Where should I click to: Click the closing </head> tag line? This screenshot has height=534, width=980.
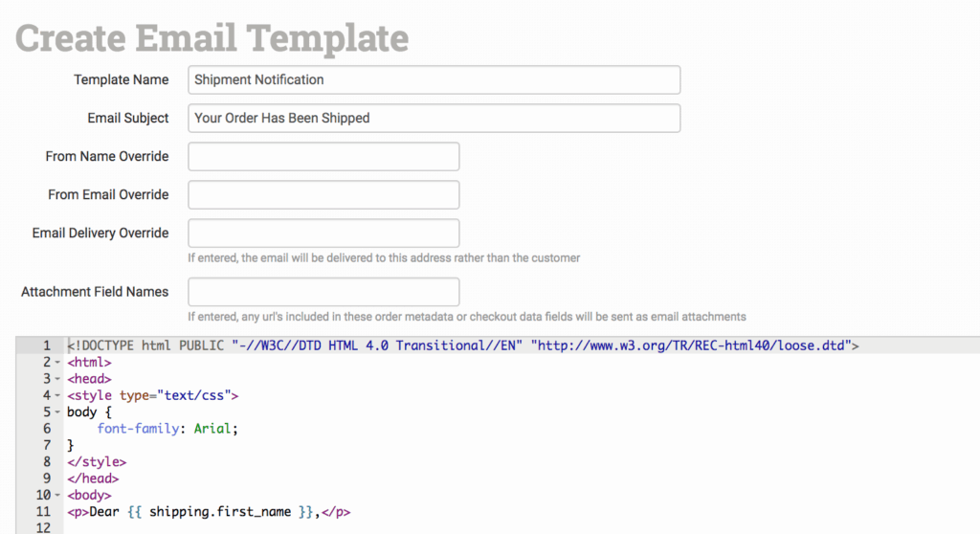click(x=93, y=478)
